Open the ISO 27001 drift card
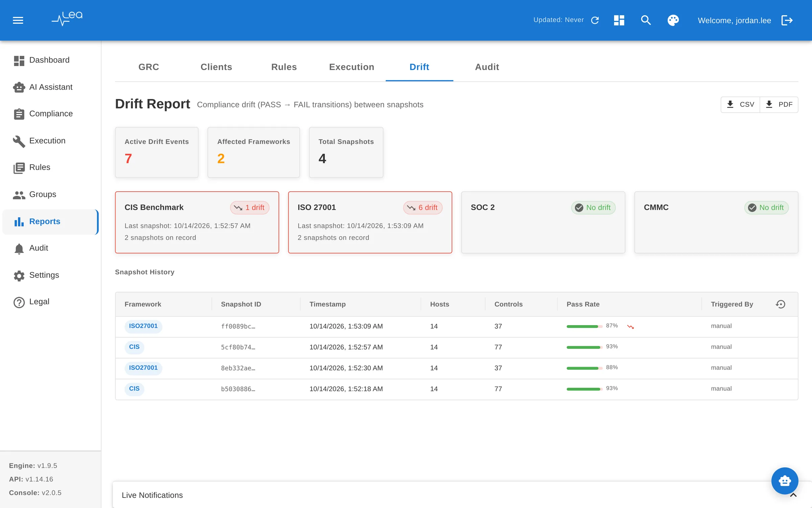The width and height of the screenshot is (812, 508). (370, 222)
